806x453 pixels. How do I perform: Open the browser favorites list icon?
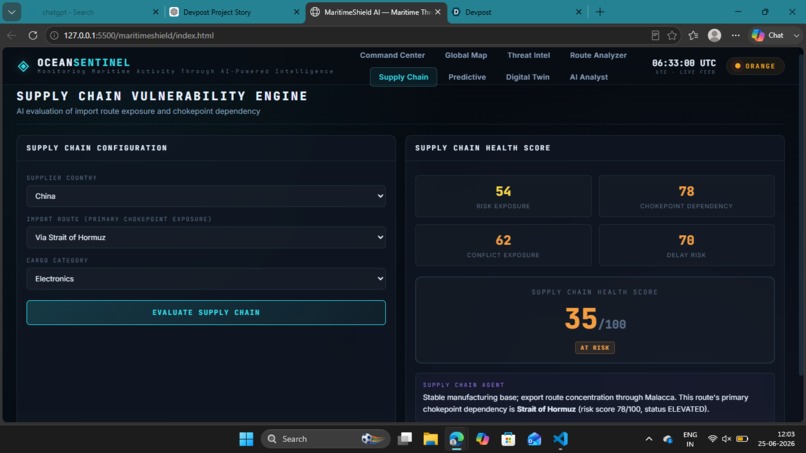693,35
